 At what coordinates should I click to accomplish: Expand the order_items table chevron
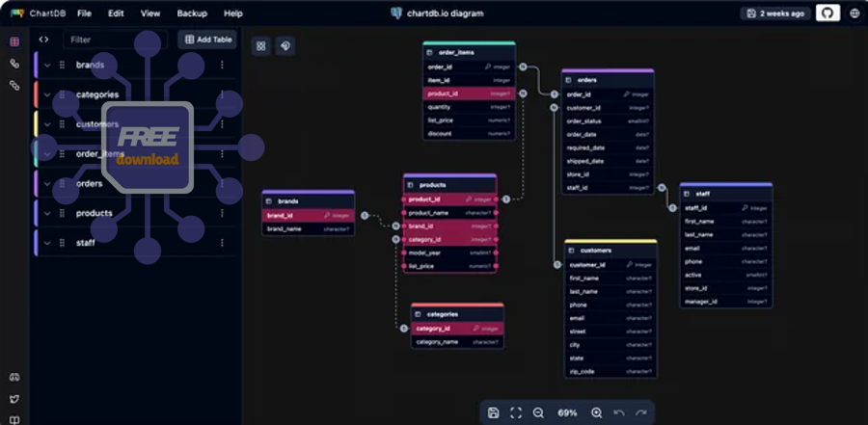pos(47,154)
